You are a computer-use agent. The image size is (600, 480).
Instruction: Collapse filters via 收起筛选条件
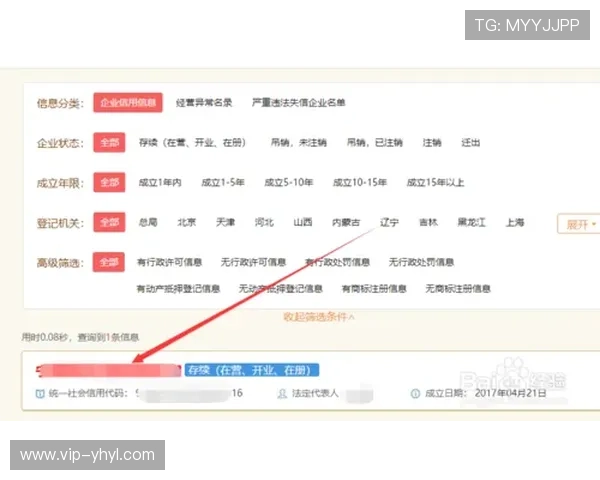pos(319,317)
